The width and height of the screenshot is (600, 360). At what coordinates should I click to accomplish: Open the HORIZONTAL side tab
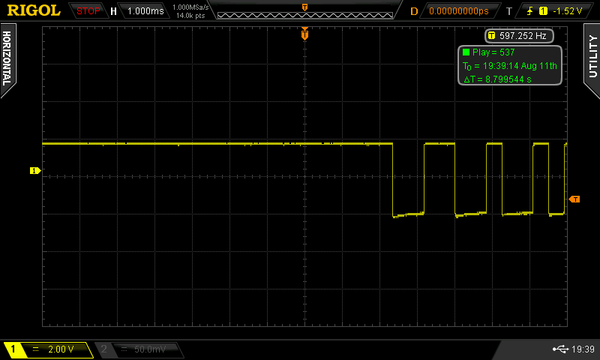(x=8, y=59)
